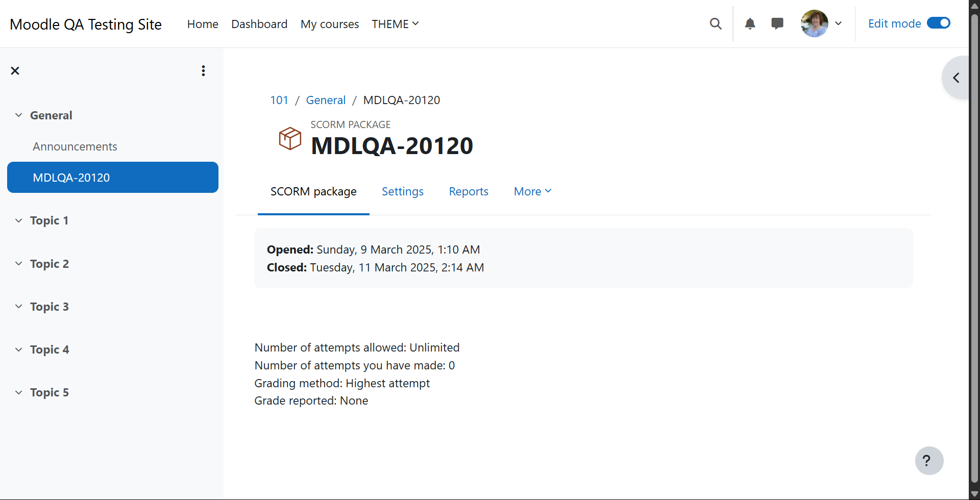Expand the Topic 4 chevron
This screenshot has width=980, height=500.
(x=19, y=349)
